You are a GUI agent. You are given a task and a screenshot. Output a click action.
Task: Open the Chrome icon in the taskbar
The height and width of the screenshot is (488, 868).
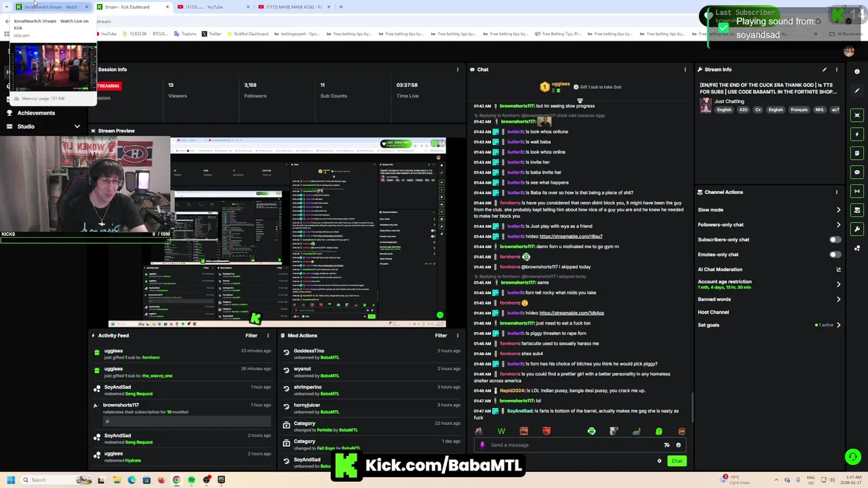point(176,480)
